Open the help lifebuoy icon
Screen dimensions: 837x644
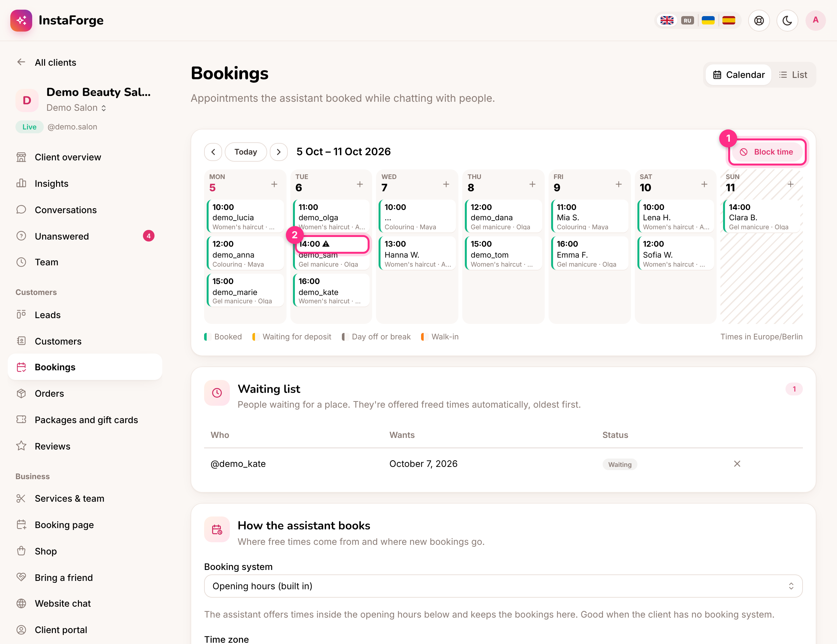pyautogui.click(x=759, y=20)
